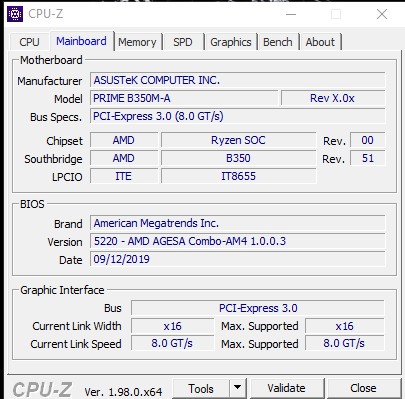Open the Bench tab
Image resolution: width=405 pixels, height=399 pixels.
coord(278,42)
